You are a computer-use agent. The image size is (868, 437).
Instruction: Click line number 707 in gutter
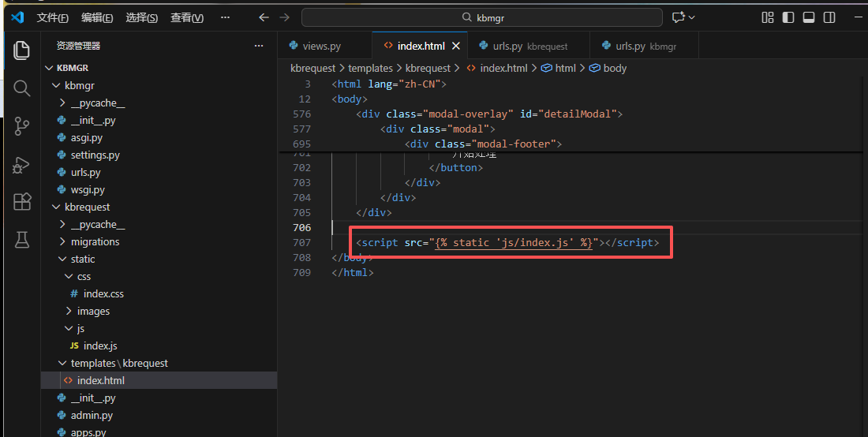(301, 242)
